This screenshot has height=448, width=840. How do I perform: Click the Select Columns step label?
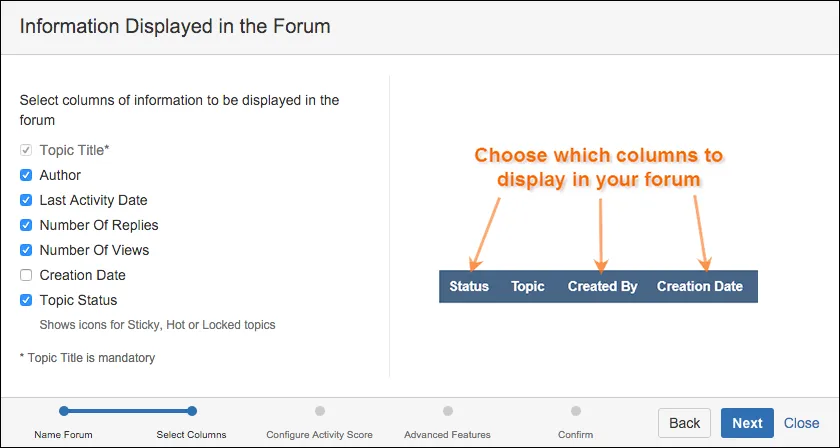191,435
